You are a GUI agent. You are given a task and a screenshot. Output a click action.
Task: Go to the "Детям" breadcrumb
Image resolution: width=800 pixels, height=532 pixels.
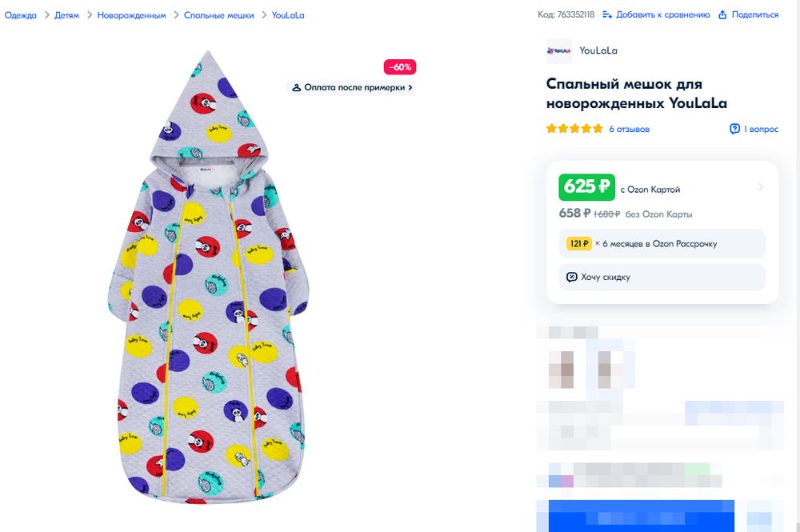(67, 15)
